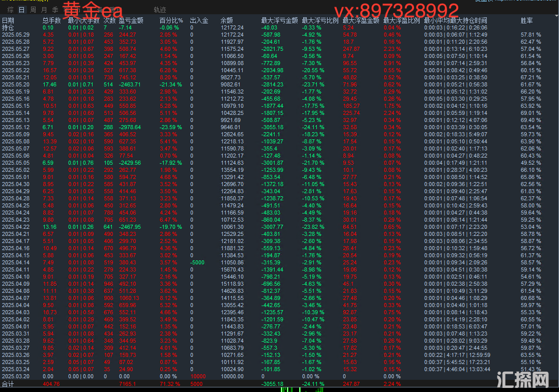Click the 10000 deposit cell
The height and width of the screenshot is (392, 559).
[x=198, y=377]
